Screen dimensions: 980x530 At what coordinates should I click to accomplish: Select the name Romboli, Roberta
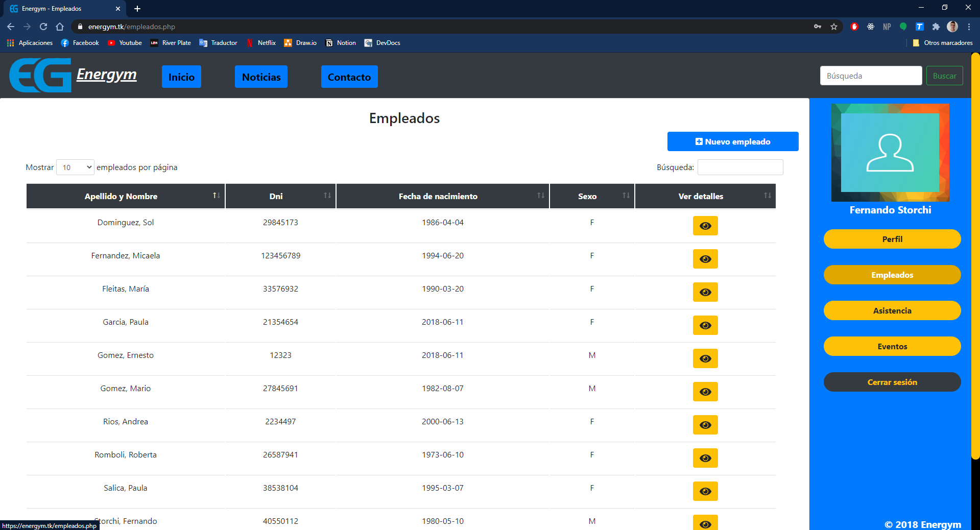click(126, 455)
